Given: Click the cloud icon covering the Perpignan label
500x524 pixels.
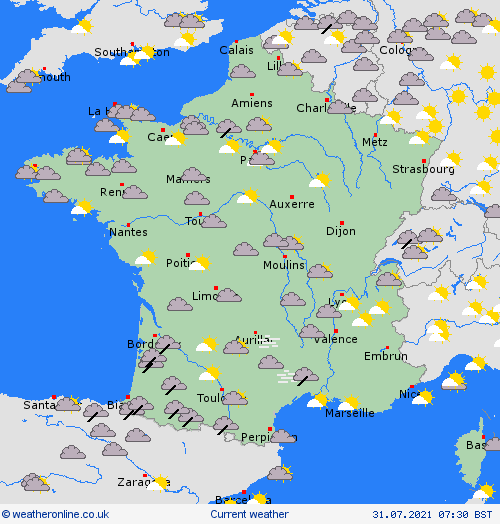Looking at the screenshot, I should (283, 436).
